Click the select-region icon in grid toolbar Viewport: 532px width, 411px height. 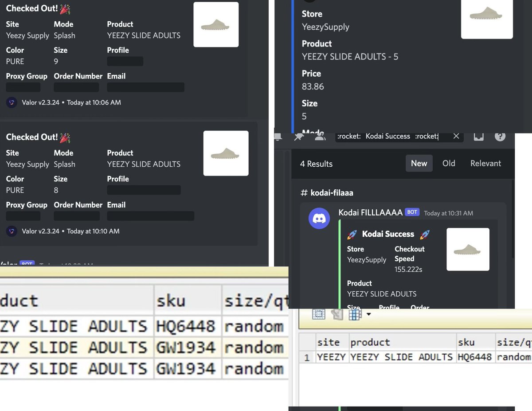(318, 314)
